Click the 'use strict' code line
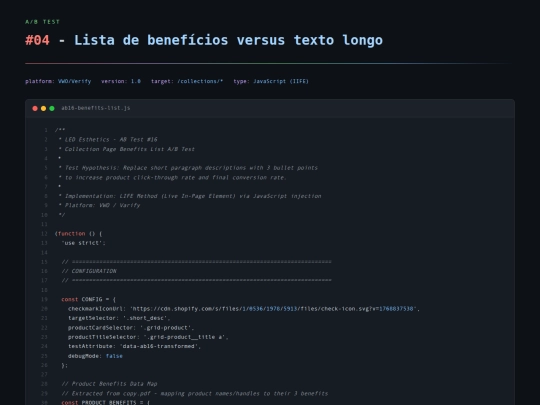This screenshot has width=540, height=405. (84, 243)
